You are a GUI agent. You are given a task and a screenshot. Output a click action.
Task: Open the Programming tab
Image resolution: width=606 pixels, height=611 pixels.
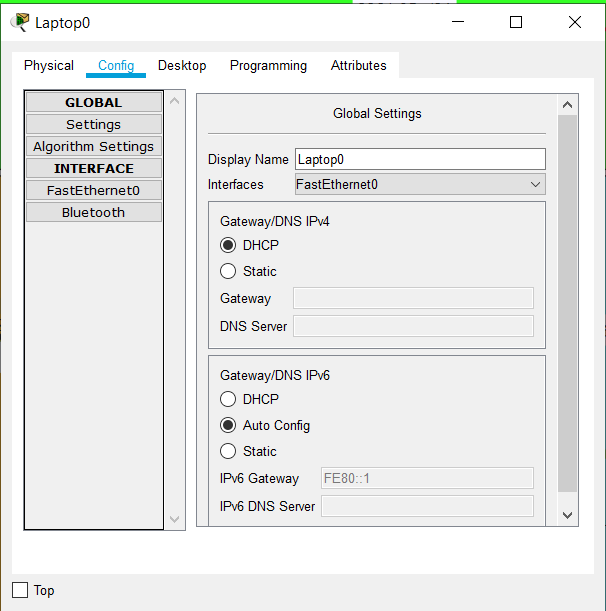(x=268, y=65)
